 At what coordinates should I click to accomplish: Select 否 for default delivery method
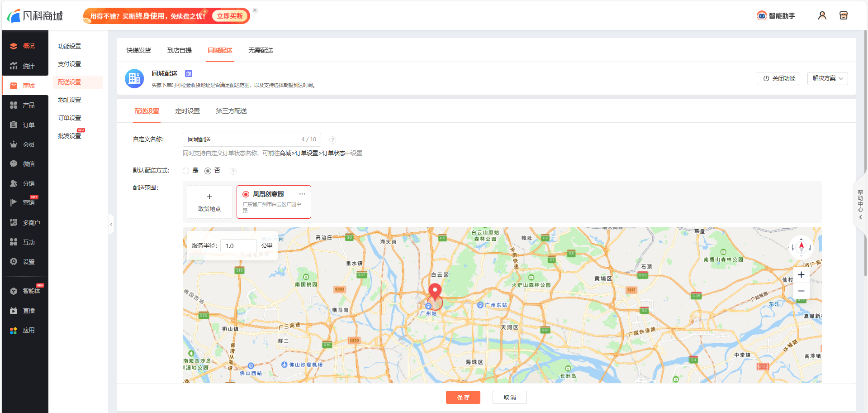[208, 171]
